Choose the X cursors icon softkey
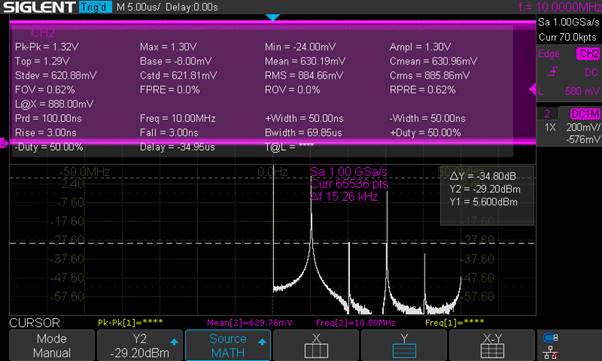This screenshot has width=602, height=361. click(316, 345)
